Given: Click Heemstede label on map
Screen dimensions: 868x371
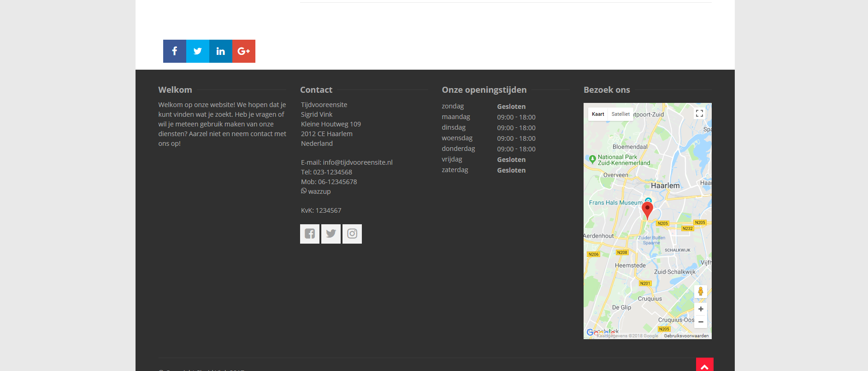Looking at the screenshot, I should pos(630,265).
